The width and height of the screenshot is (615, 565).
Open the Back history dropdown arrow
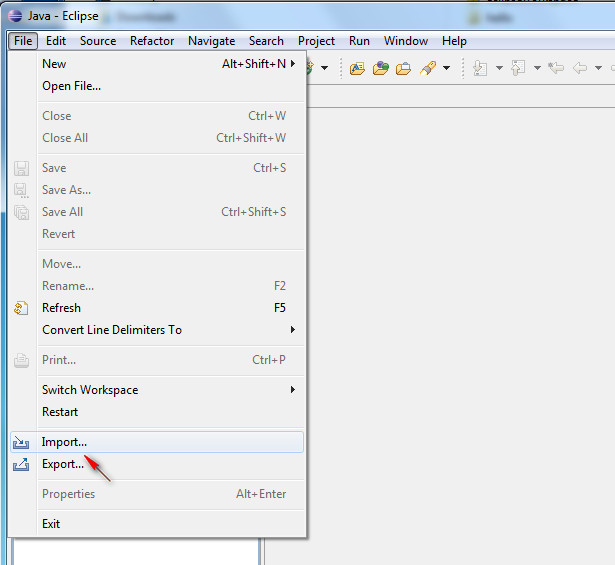598,68
